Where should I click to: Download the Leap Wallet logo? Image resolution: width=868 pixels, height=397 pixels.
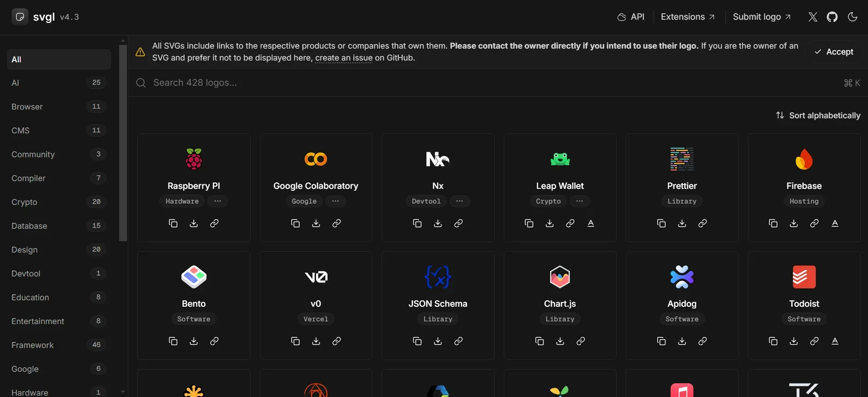coord(550,223)
